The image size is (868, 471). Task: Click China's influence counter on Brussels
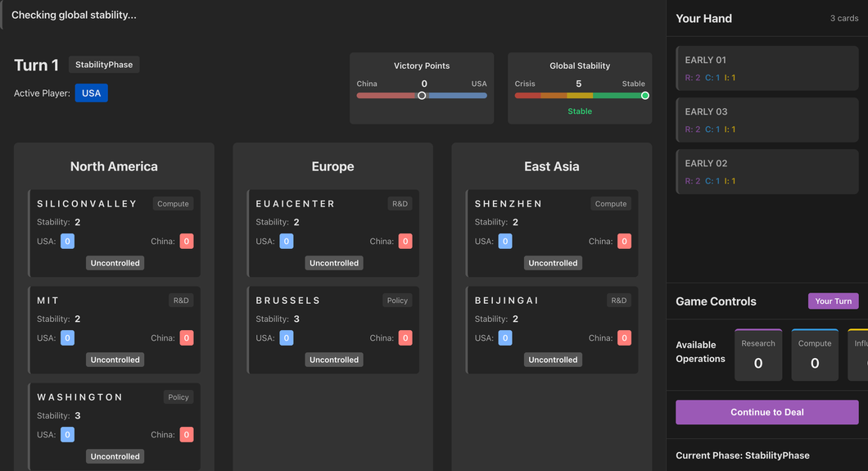pos(405,338)
